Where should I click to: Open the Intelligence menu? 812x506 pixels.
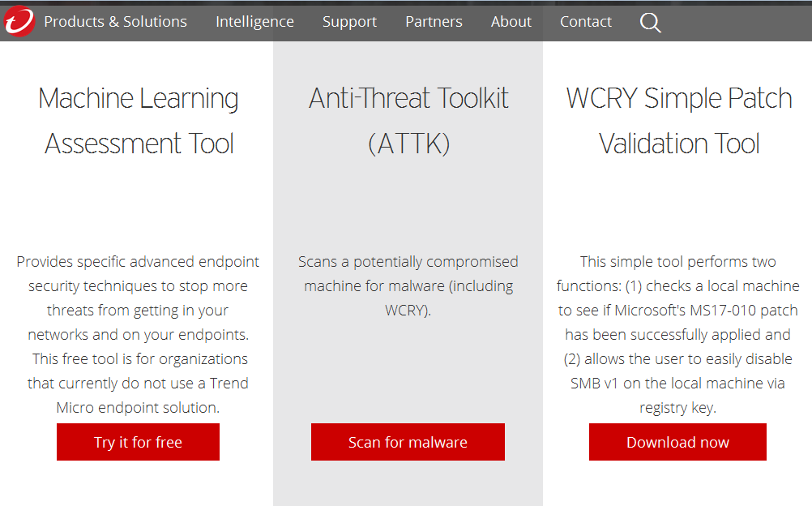(x=254, y=22)
